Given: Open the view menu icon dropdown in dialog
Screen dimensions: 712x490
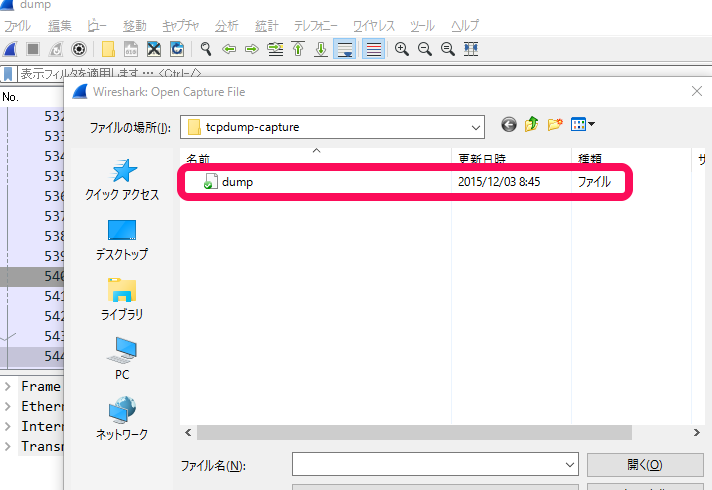Looking at the screenshot, I should [x=583, y=124].
